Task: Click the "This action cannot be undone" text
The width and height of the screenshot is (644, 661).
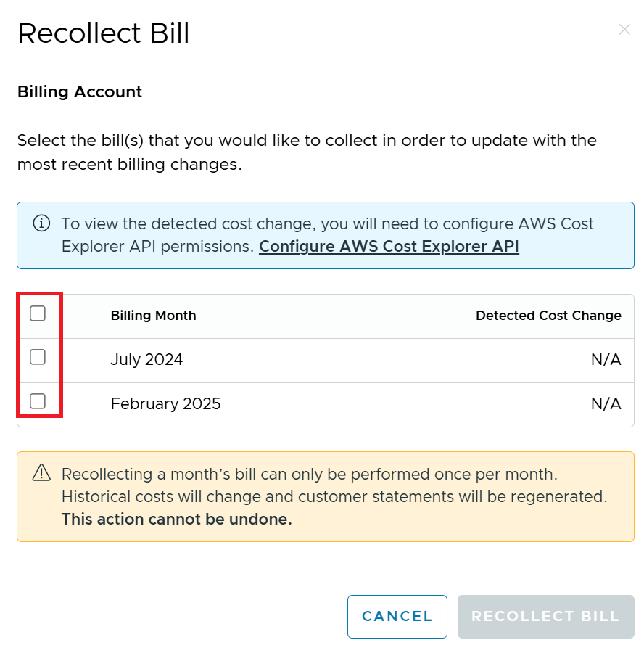Action: click(x=176, y=520)
